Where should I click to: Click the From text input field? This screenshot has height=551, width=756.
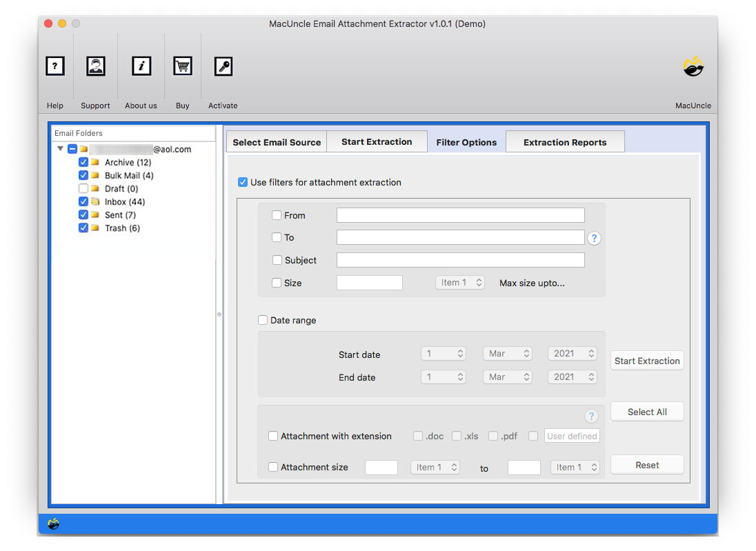(x=461, y=215)
